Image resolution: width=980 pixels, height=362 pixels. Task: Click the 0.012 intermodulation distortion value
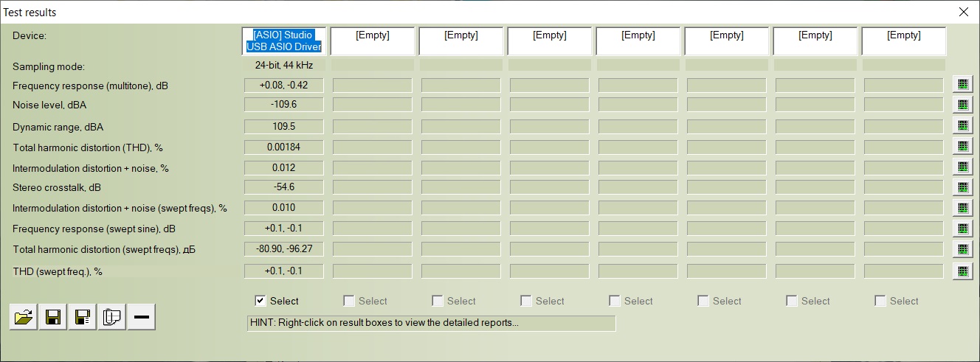[x=284, y=167]
